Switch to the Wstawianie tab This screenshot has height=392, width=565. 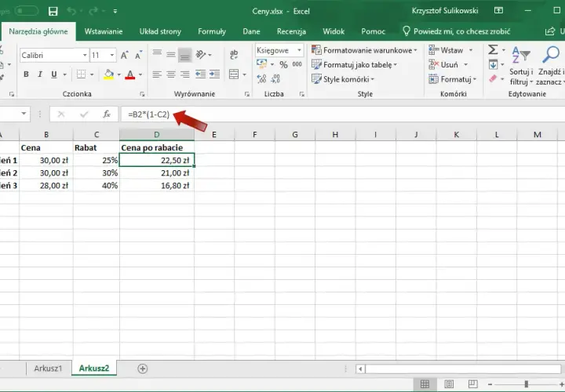pyautogui.click(x=104, y=31)
